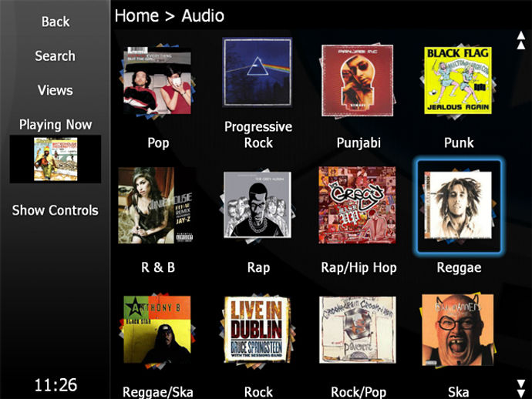Click the page down double arrow
The width and height of the screenshot is (532, 399).
point(520,388)
